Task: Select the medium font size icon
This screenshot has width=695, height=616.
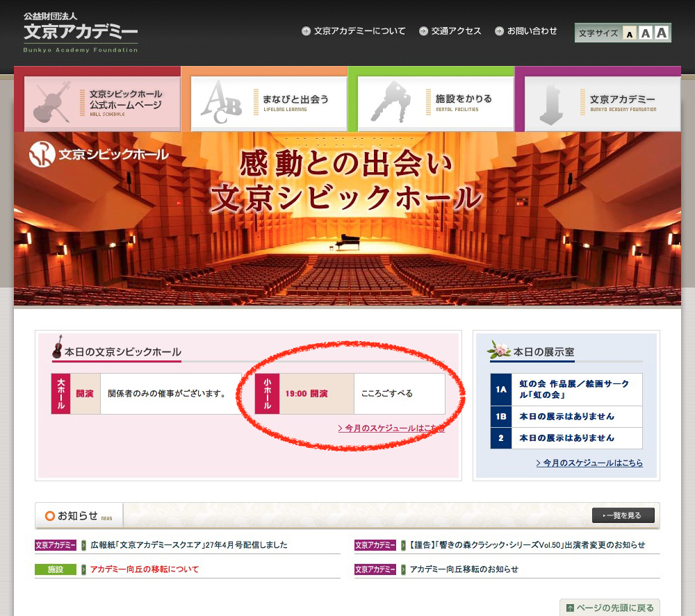Action: click(645, 33)
